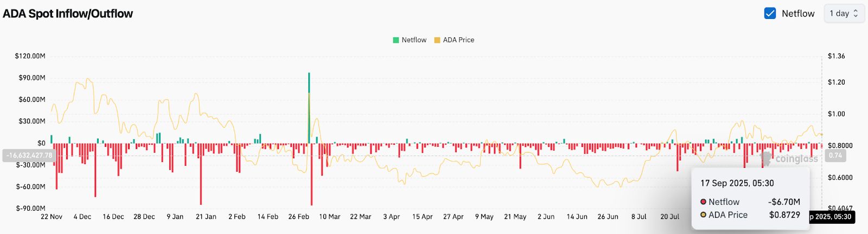Open the 1 day interval dropdown
The image size is (868, 234).
click(844, 14)
